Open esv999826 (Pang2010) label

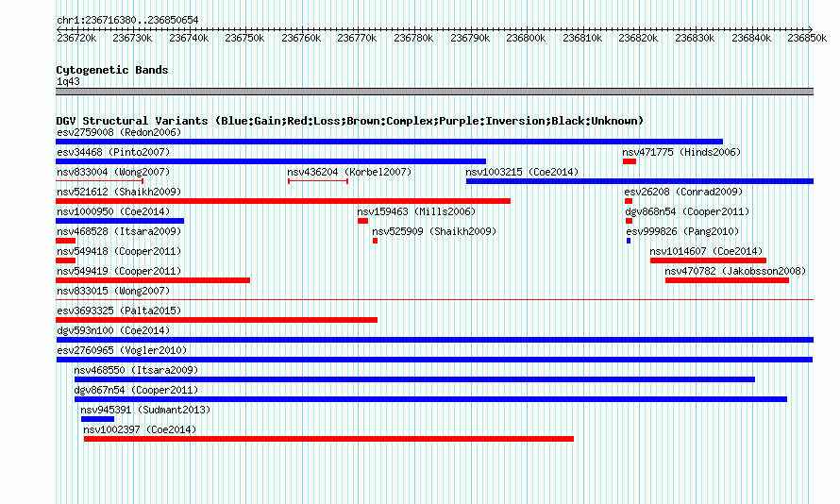tap(682, 231)
